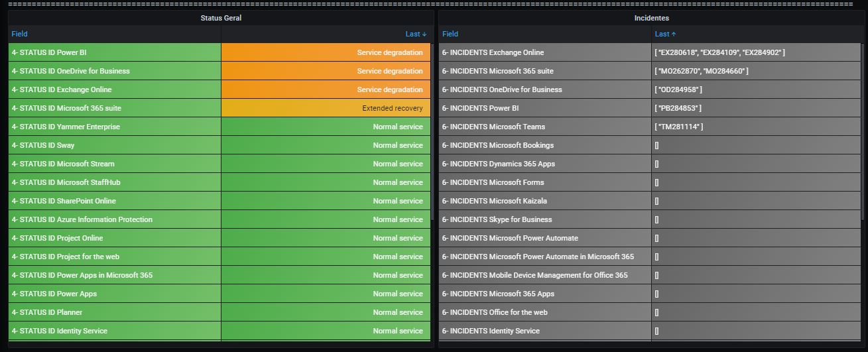Select the '6- INCIDENTS Power BI' cell
This screenshot has width=868, height=352.
pos(545,108)
